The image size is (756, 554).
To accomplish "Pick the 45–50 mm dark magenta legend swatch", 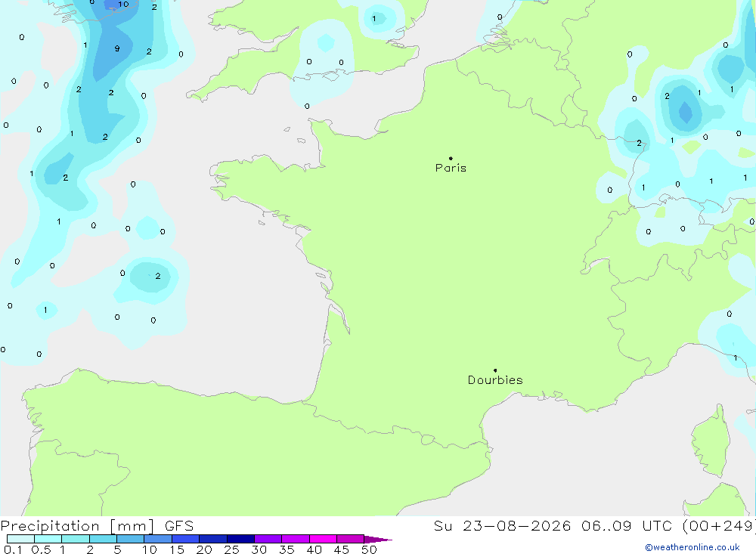I will pos(351,539).
